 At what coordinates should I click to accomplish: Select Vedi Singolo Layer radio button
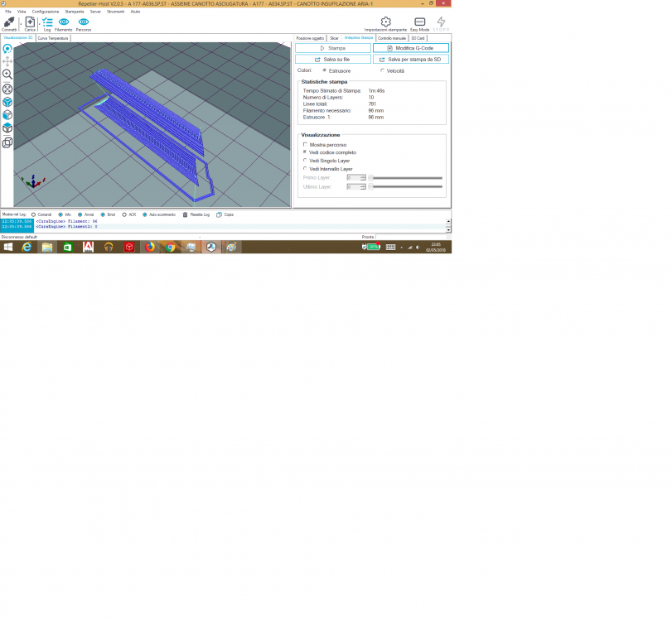pos(305,160)
